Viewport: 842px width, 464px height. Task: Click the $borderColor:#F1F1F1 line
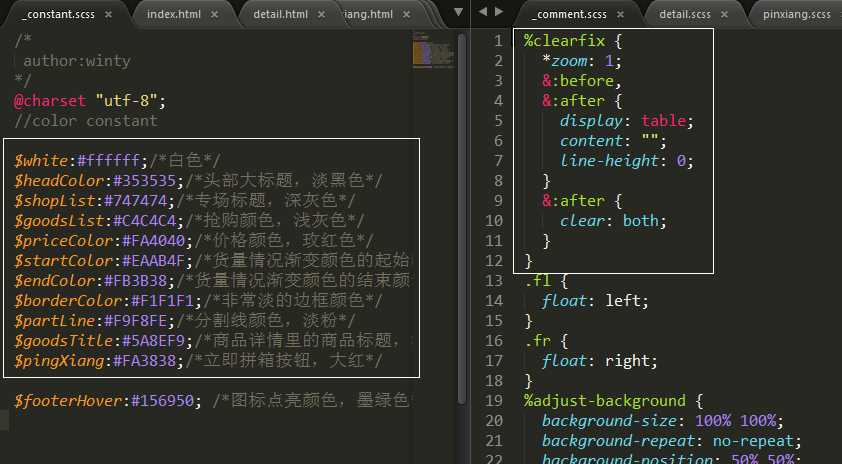(198, 300)
